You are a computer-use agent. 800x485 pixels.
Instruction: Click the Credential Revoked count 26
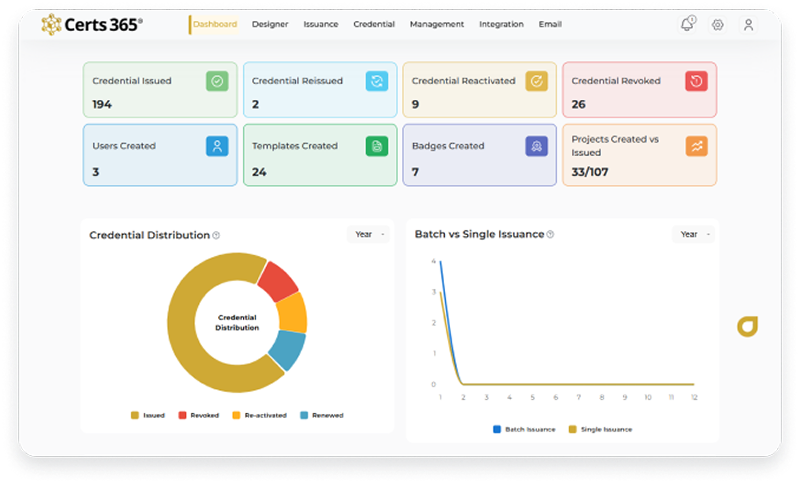pyautogui.click(x=579, y=105)
